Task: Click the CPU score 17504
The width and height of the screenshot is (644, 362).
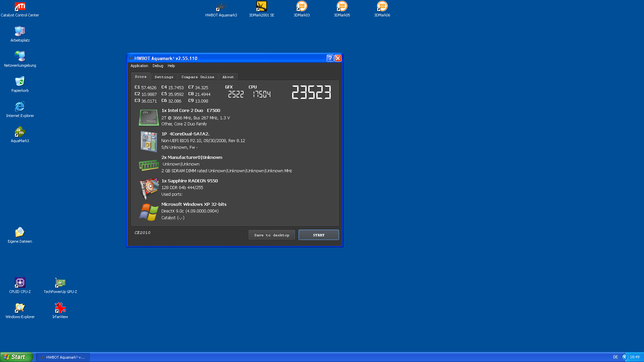Action: pos(262,94)
